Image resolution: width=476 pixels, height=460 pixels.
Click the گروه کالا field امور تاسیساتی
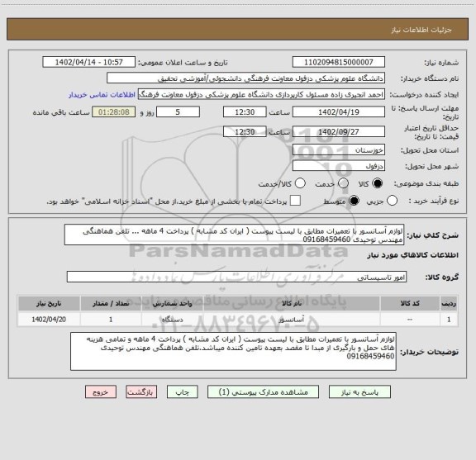(236, 277)
